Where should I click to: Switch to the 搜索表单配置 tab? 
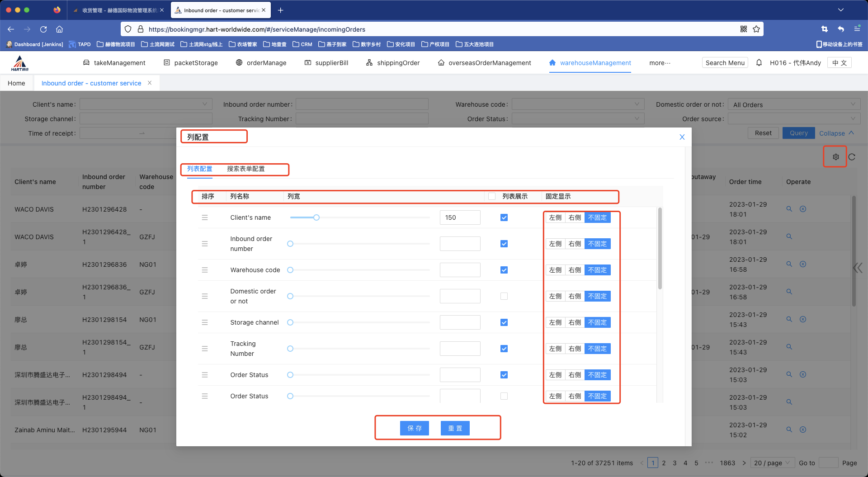pyautogui.click(x=245, y=169)
